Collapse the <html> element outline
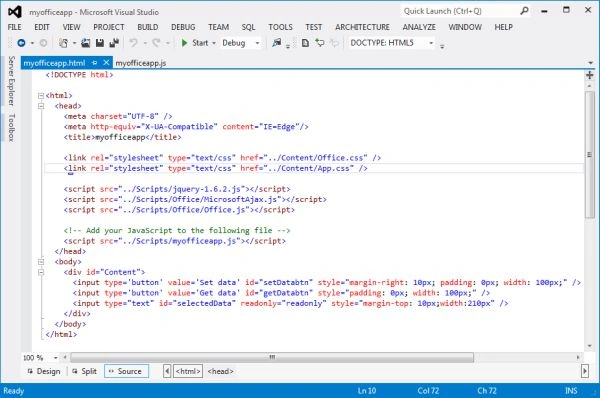Viewport: 600px width, 398px height. tap(41, 96)
